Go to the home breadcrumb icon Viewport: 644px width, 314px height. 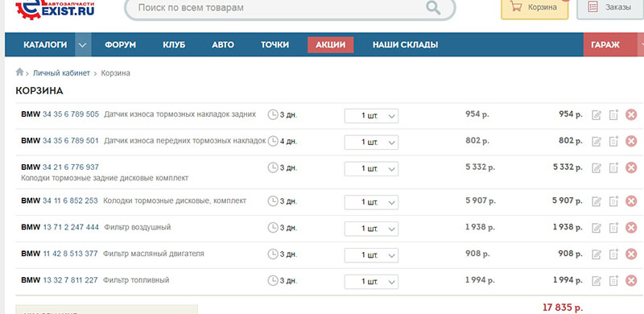[19, 72]
